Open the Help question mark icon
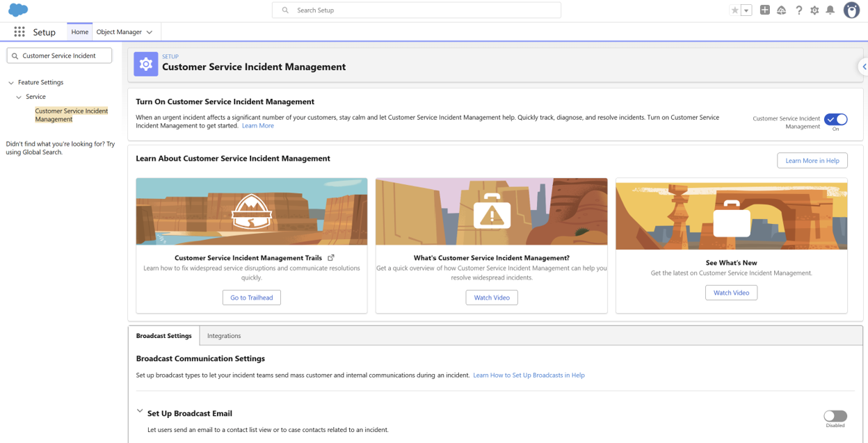Screen dimensions: 868x443 tap(798, 10)
